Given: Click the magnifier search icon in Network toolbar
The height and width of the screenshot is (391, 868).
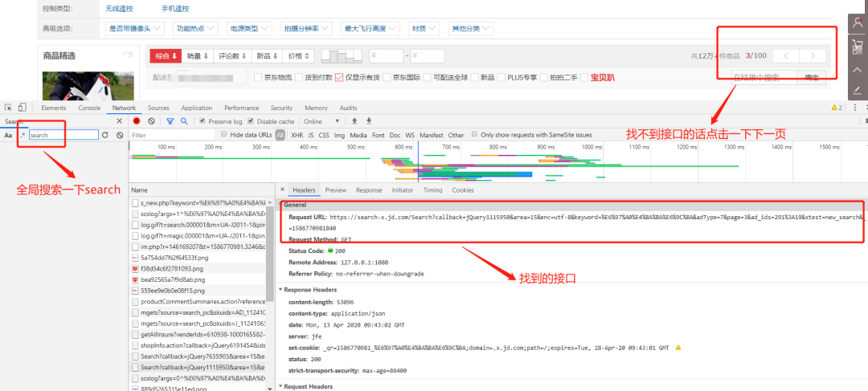Looking at the screenshot, I should (184, 121).
